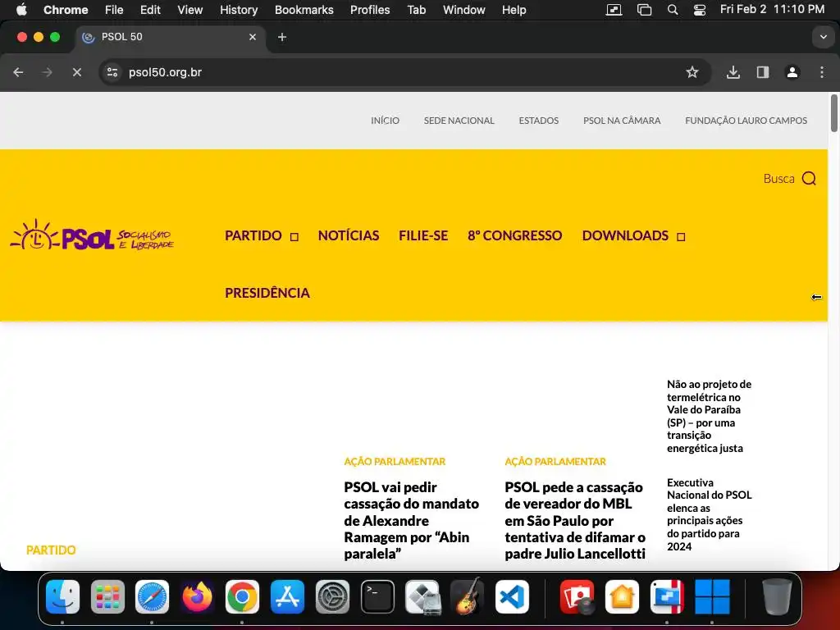
Task: Click the page vertical scrollbar thumb
Action: [x=833, y=112]
